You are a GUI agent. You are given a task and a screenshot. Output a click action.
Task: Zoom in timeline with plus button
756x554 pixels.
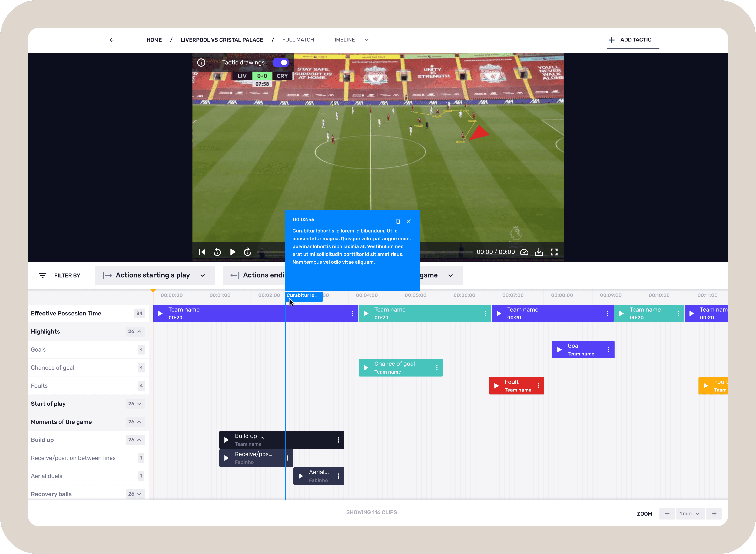click(714, 514)
